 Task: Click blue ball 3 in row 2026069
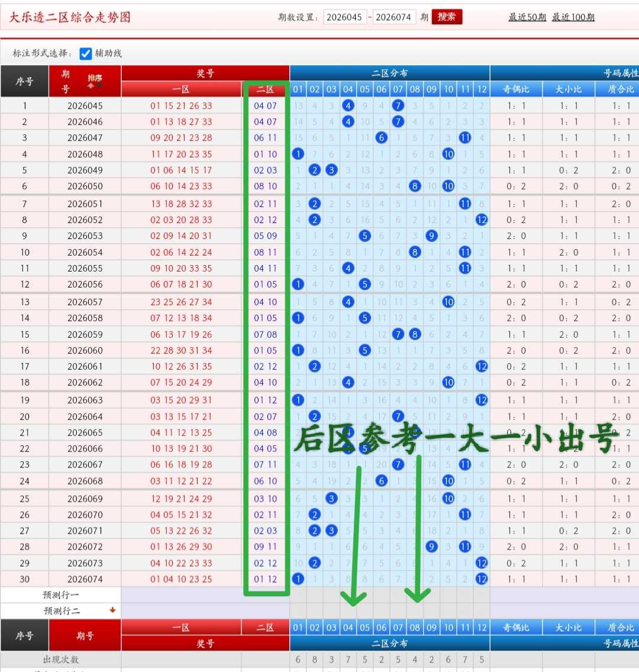[331, 499]
